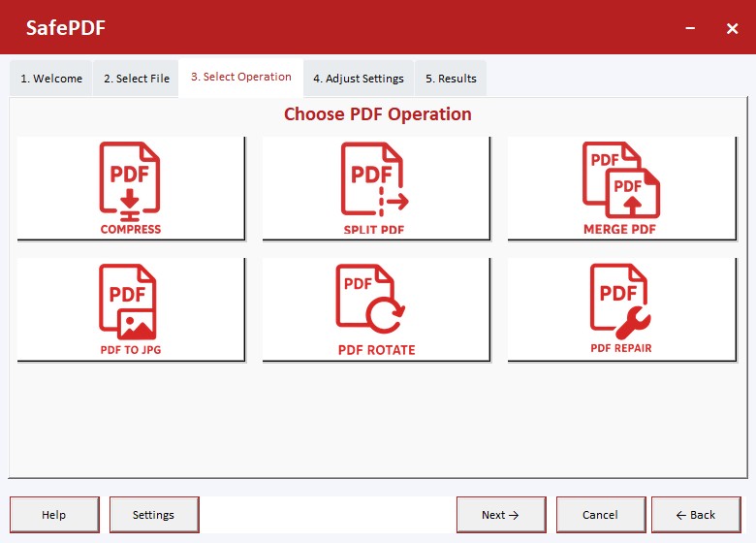View the 5. Results tab
This screenshot has width=756, height=543.
tap(451, 79)
